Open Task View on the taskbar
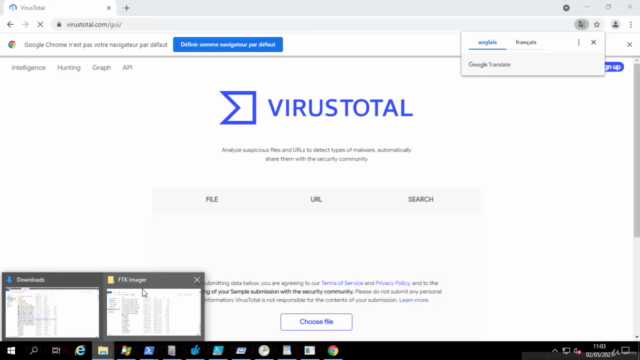This screenshot has height=360, width=640. (x=56, y=351)
